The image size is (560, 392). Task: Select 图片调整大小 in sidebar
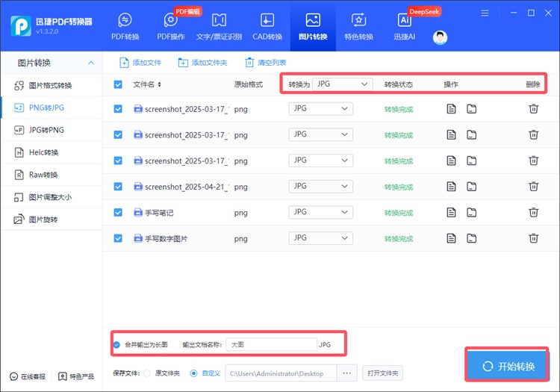point(52,197)
